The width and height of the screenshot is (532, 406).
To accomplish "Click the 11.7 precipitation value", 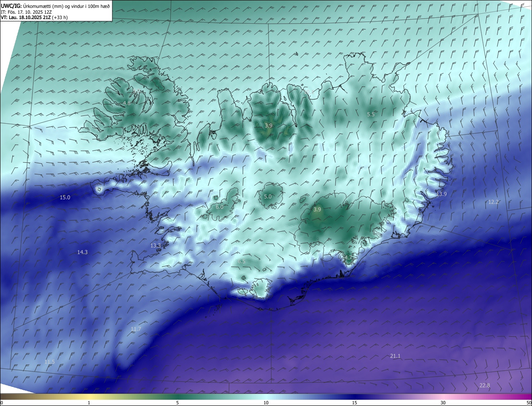I will click(x=136, y=329).
